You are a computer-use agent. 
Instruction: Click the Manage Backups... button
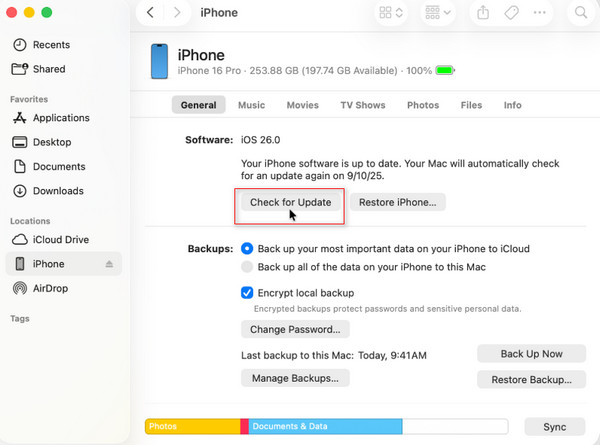(x=295, y=378)
